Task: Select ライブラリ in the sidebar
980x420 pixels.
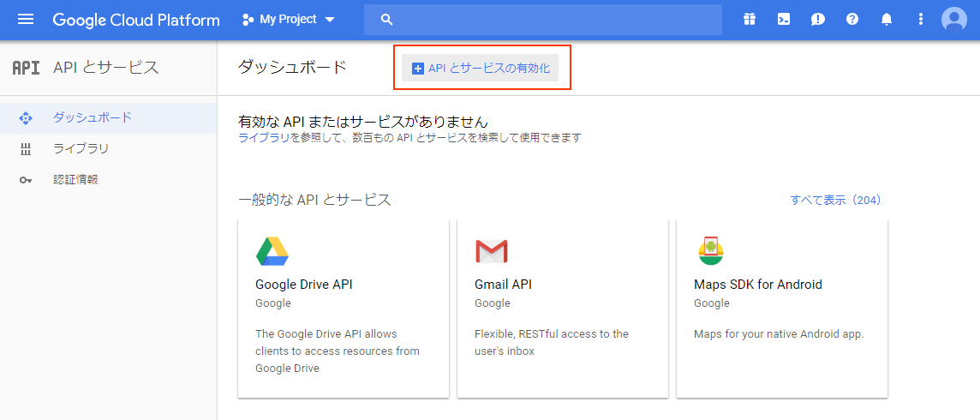Action: point(109,149)
